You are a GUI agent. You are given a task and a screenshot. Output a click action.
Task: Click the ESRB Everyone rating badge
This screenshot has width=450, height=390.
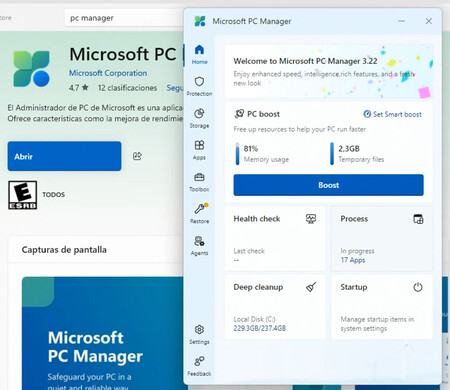[x=23, y=195]
